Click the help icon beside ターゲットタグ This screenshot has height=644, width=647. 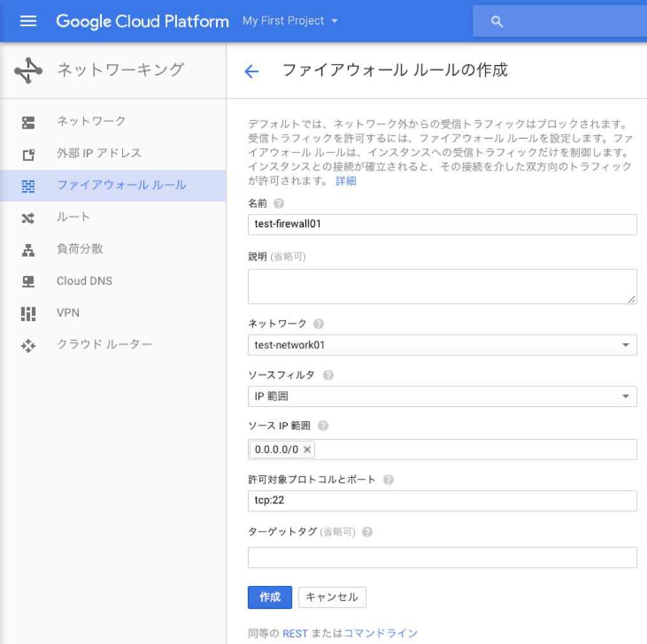pos(367,532)
